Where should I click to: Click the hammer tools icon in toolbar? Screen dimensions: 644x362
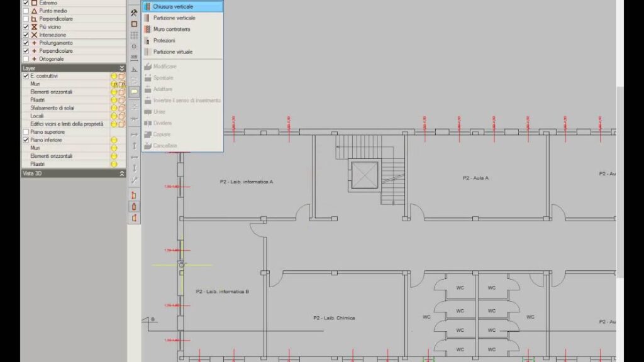pos(134,13)
